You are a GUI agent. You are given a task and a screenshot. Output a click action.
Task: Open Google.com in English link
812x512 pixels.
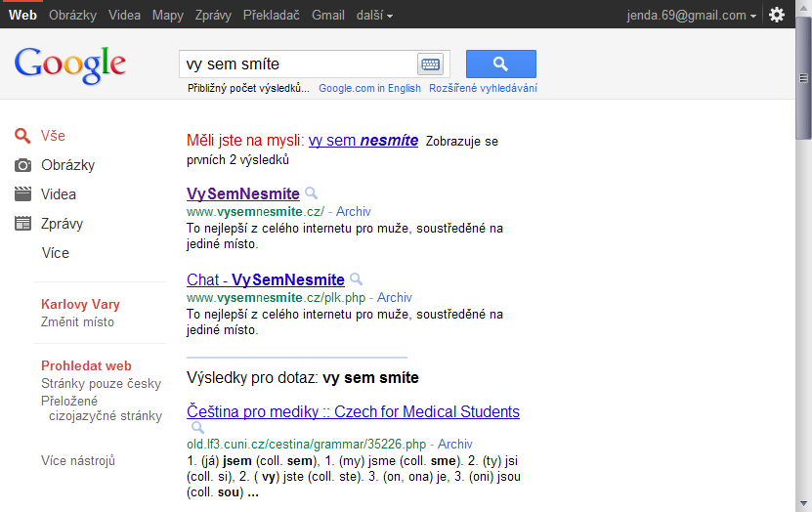(x=369, y=88)
